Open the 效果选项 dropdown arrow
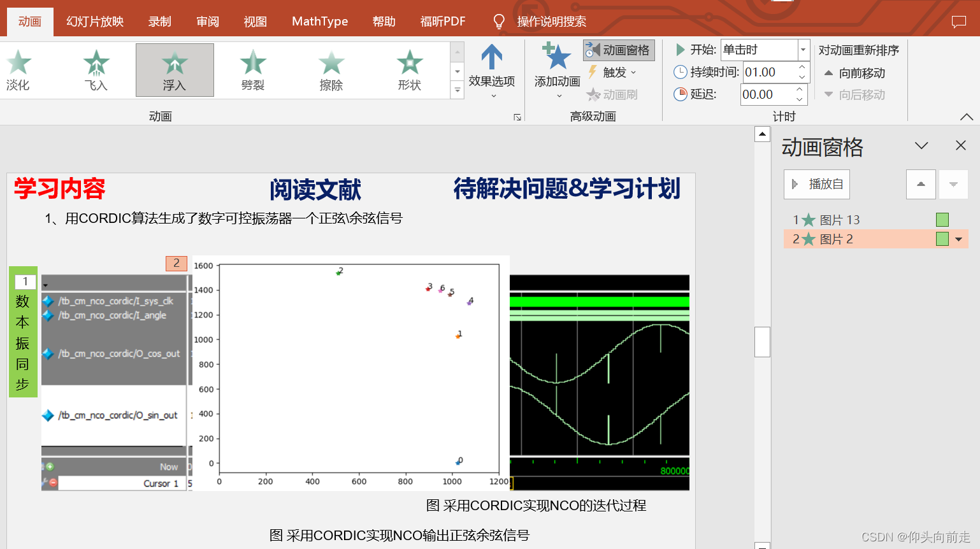Screen dimensions: 980x549 [x=493, y=96]
